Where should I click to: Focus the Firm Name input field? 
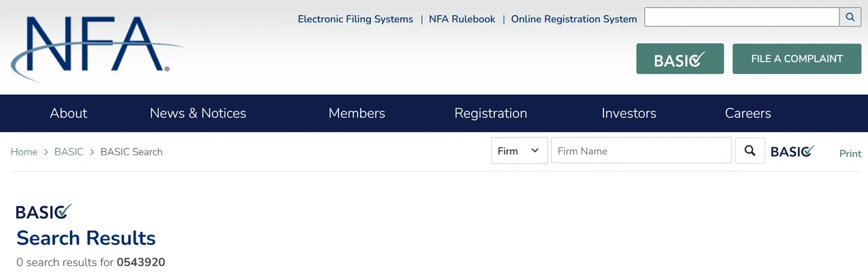tap(642, 151)
